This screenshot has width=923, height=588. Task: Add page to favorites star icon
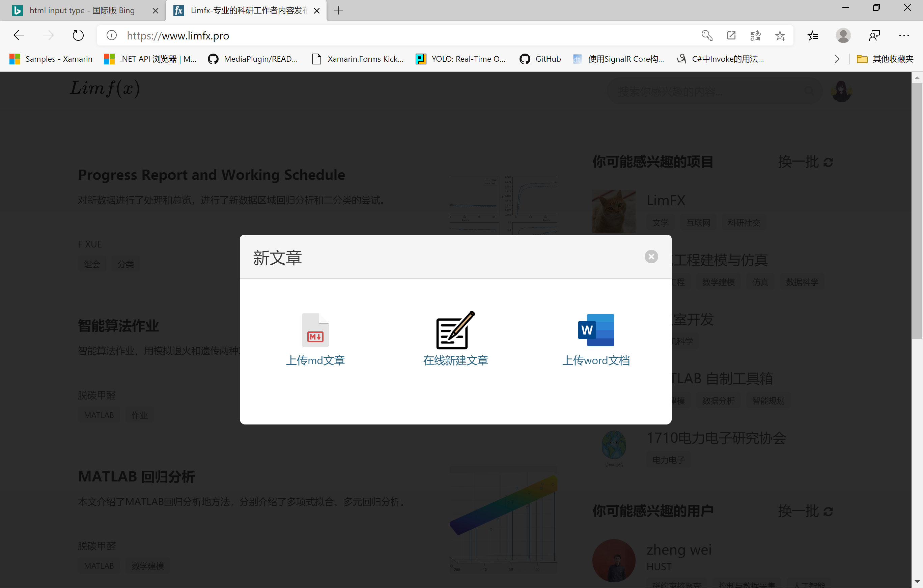point(780,36)
